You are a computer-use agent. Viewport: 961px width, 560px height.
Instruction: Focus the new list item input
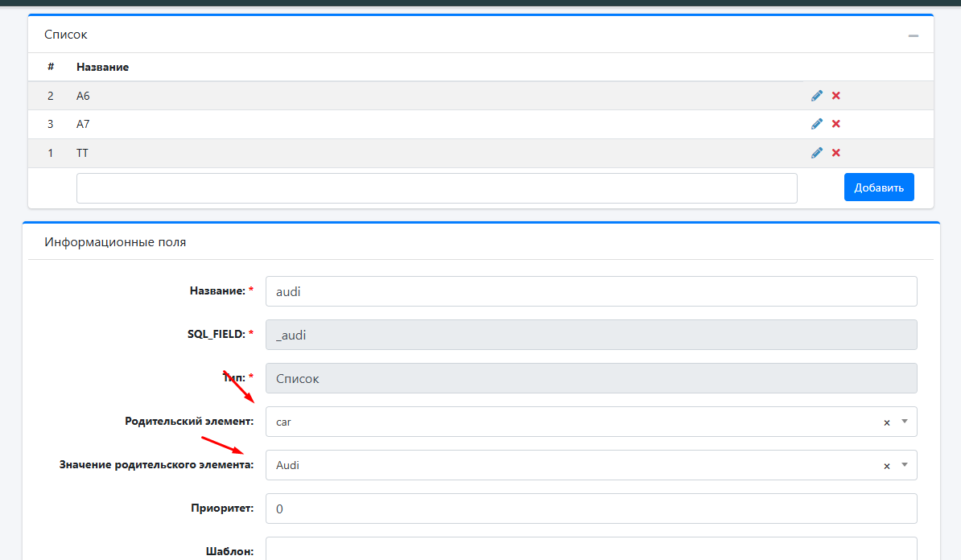(x=436, y=188)
